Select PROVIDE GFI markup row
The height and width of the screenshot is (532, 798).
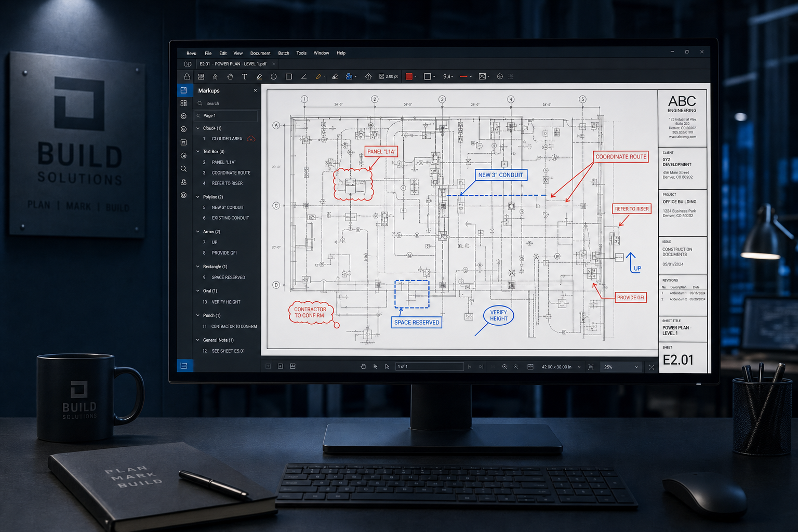(228, 253)
